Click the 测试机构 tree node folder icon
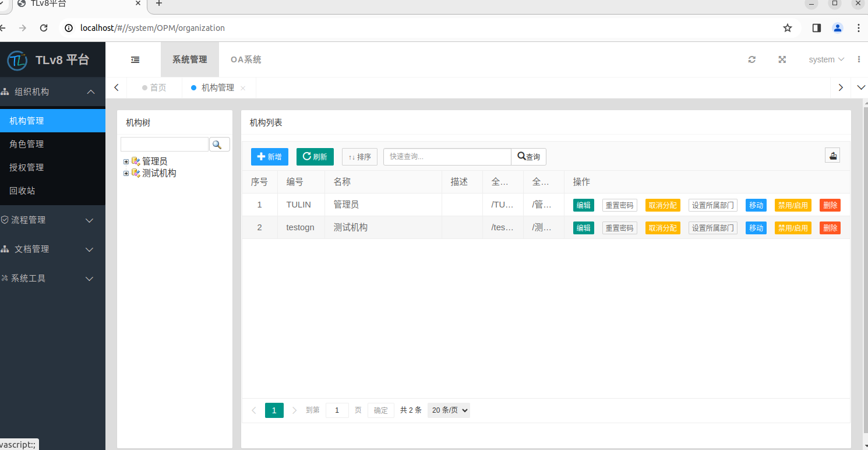 136,173
